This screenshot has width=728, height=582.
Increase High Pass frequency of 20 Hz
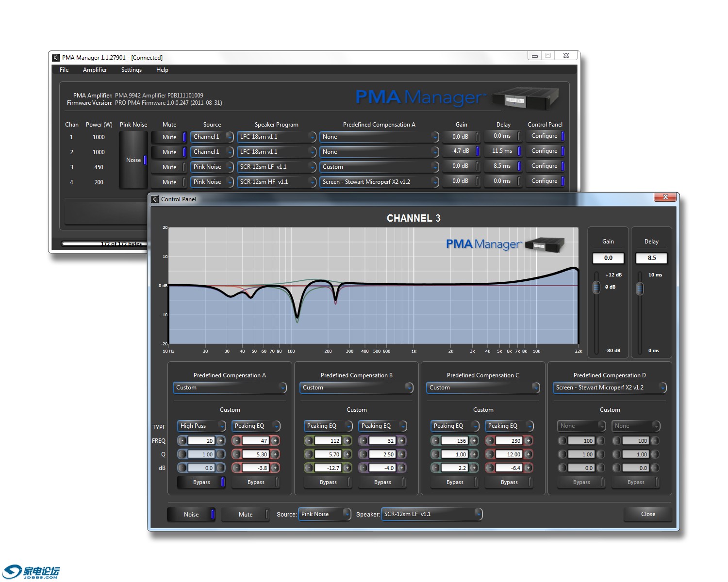coord(221,441)
